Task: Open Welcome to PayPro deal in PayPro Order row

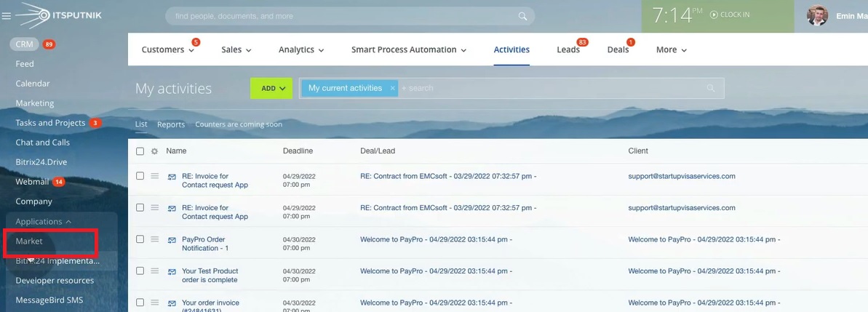Action: 436,239
